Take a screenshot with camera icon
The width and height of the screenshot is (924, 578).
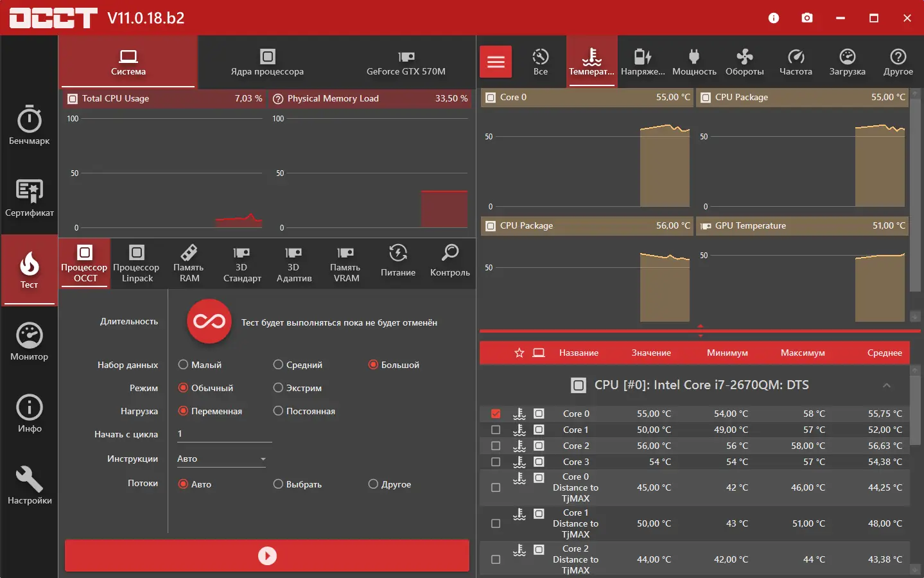click(x=807, y=18)
